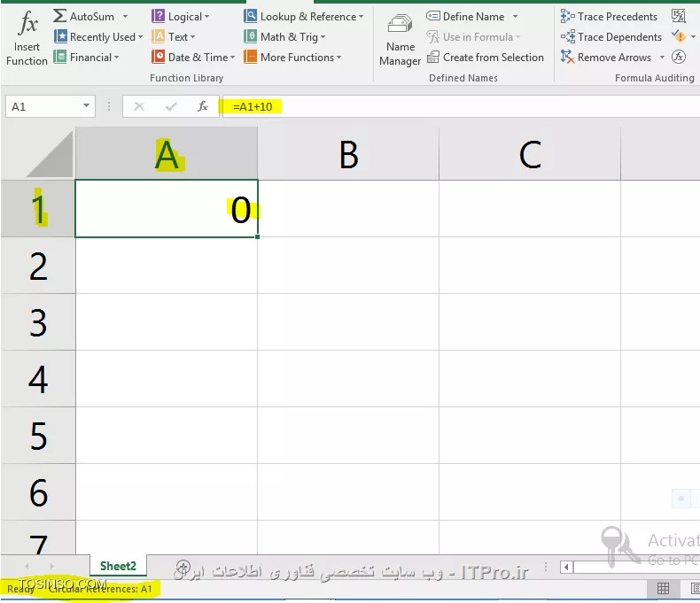Select column B header
The height and width of the screenshot is (603, 700).
[348, 154]
